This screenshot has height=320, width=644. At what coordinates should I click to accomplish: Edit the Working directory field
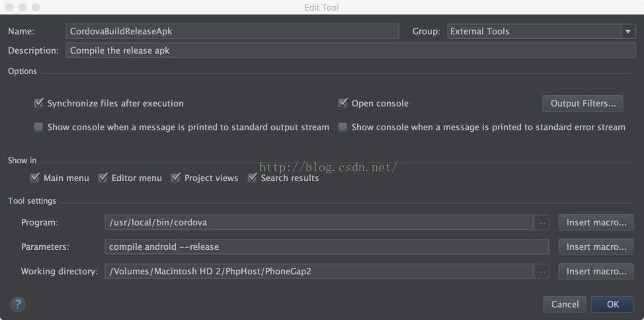pyautogui.click(x=319, y=272)
